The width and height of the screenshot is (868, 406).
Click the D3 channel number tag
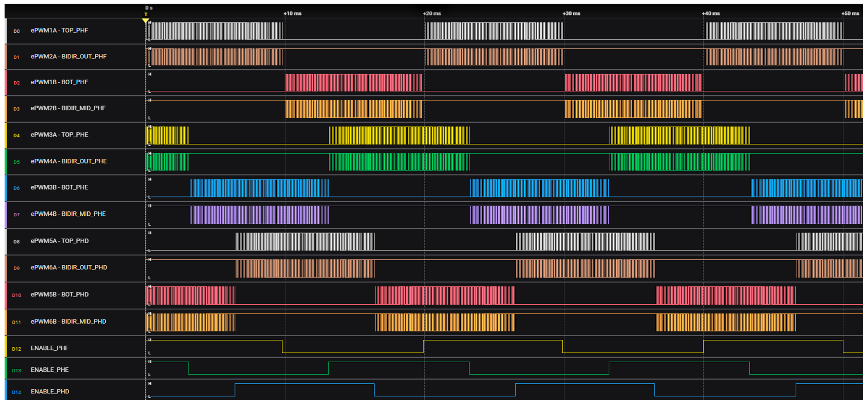click(x=17, y=109)
